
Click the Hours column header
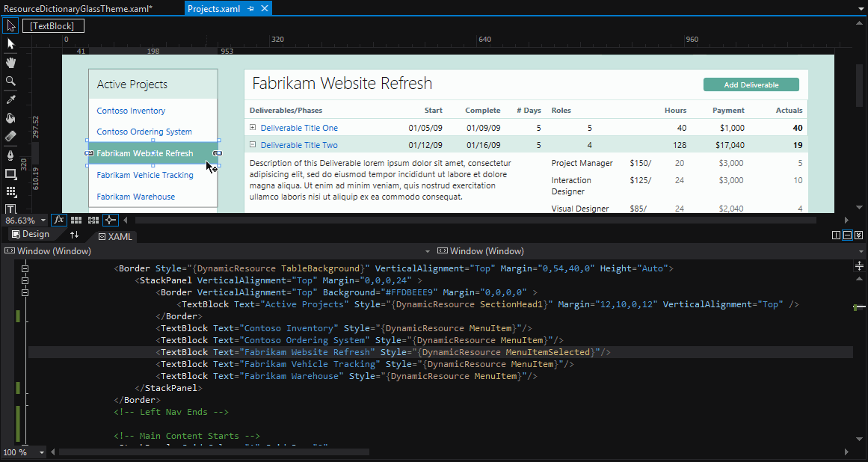(x=675, y=110)
